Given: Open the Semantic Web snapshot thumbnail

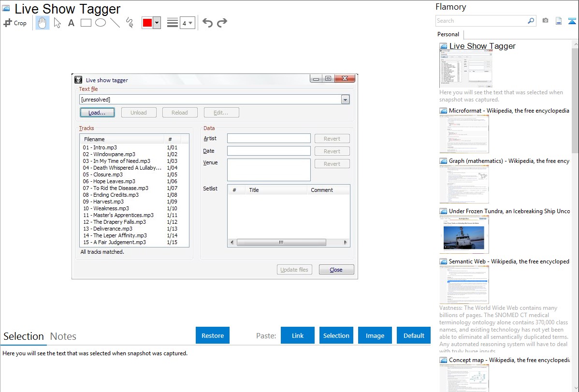Looking at the screenshot, I should pos(464,284).
